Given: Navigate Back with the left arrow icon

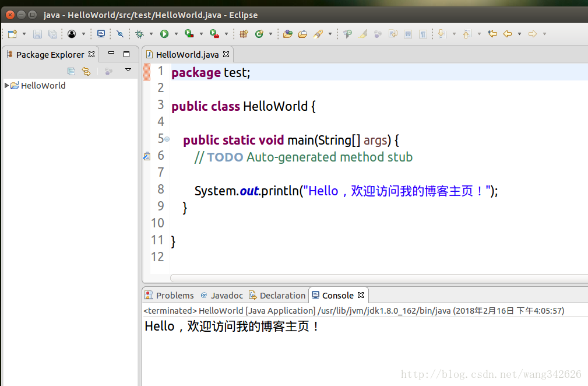Looking at the screenshot, I should (x=508, y=34).
